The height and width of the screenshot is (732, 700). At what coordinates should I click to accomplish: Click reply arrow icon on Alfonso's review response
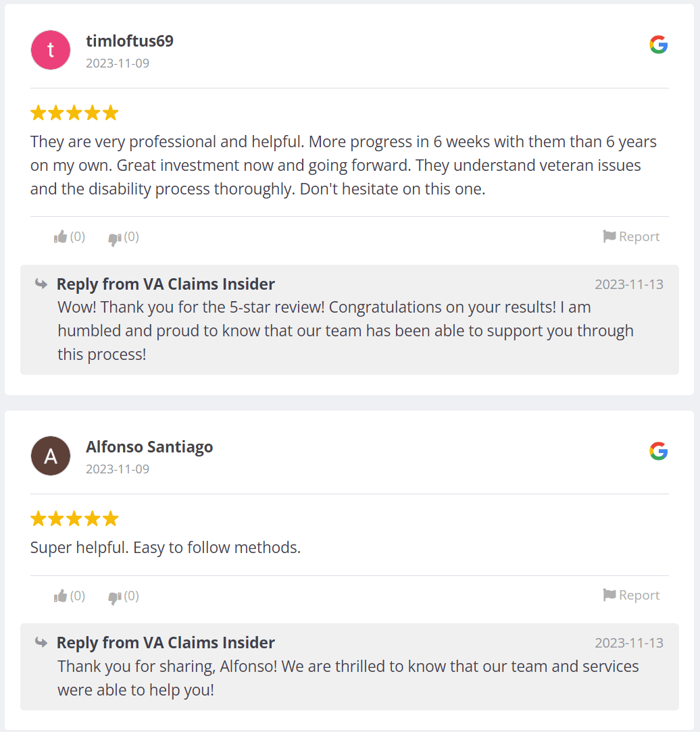tap(41, 642)
